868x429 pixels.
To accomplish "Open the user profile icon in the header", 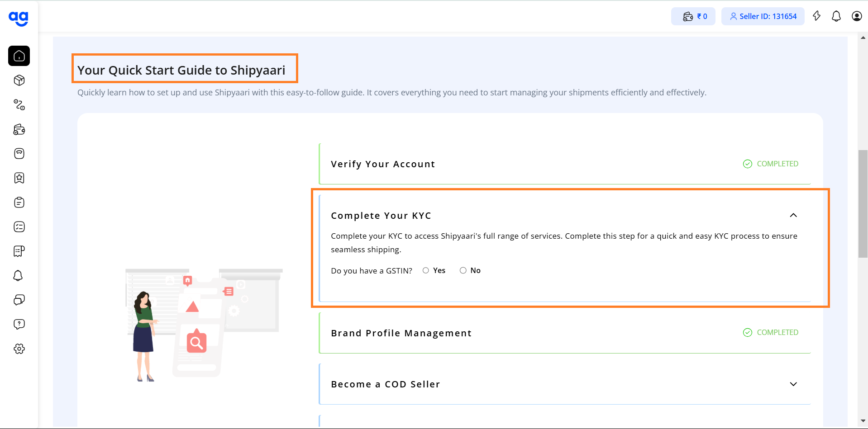I will pyautogui.click(x=857, y=16).
